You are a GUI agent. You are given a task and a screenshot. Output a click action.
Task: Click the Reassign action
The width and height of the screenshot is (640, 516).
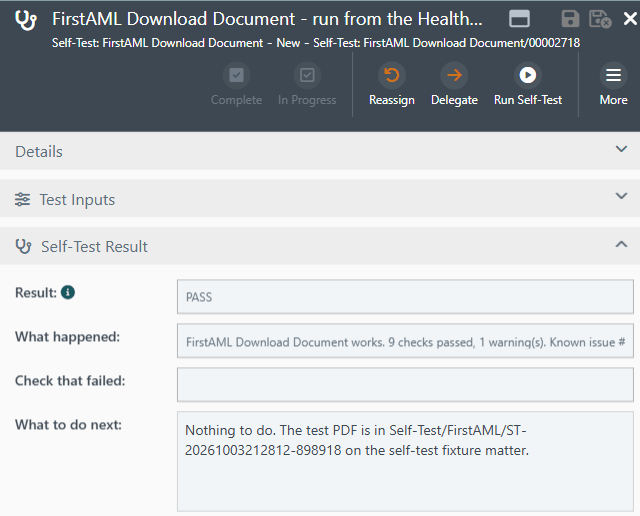(392, 85)
